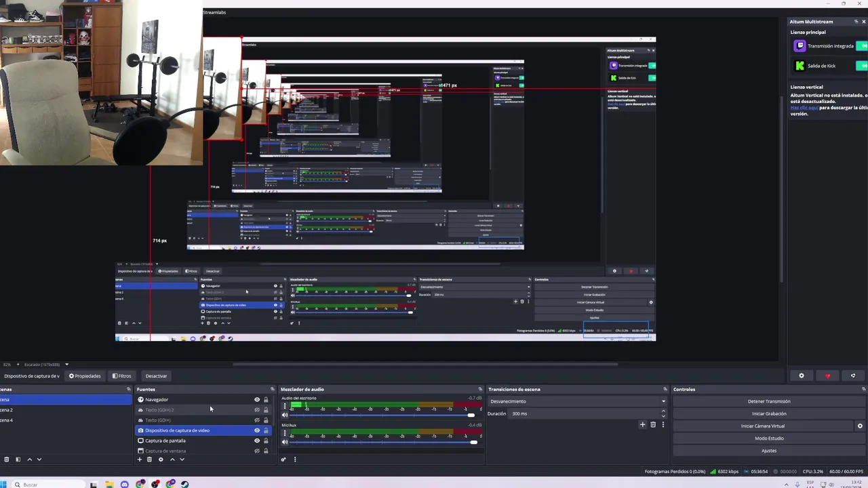868x488 pixels.
Task: Remove selected source with trash icon
Action: point(149,460)
